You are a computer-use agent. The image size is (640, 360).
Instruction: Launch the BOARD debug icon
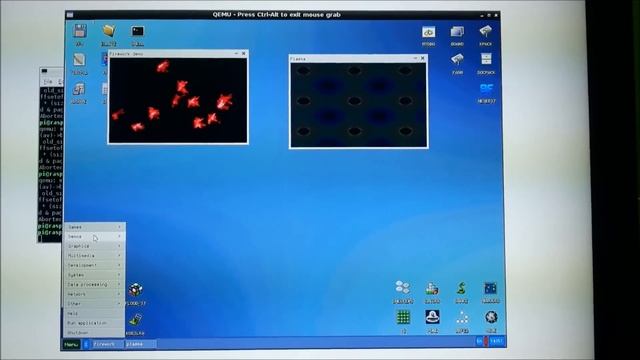[x=457, y=32]
